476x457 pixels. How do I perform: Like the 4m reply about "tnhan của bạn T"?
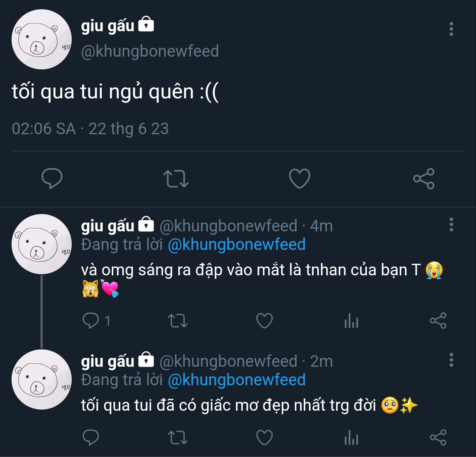pos(264,321)
